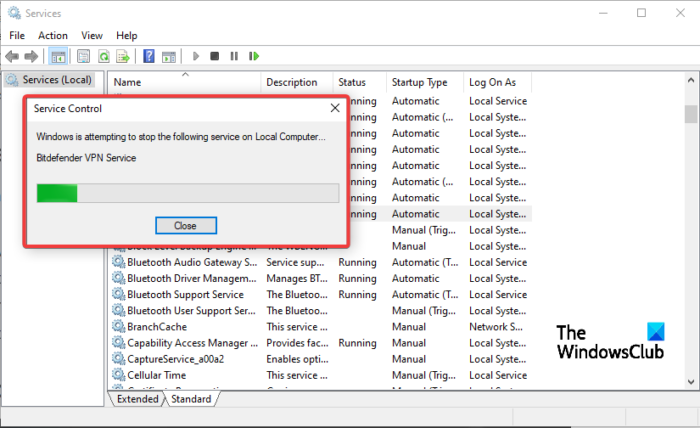
Task: Click the Show/Hide Console Tree toolbar icon
Action: (58, 57)
